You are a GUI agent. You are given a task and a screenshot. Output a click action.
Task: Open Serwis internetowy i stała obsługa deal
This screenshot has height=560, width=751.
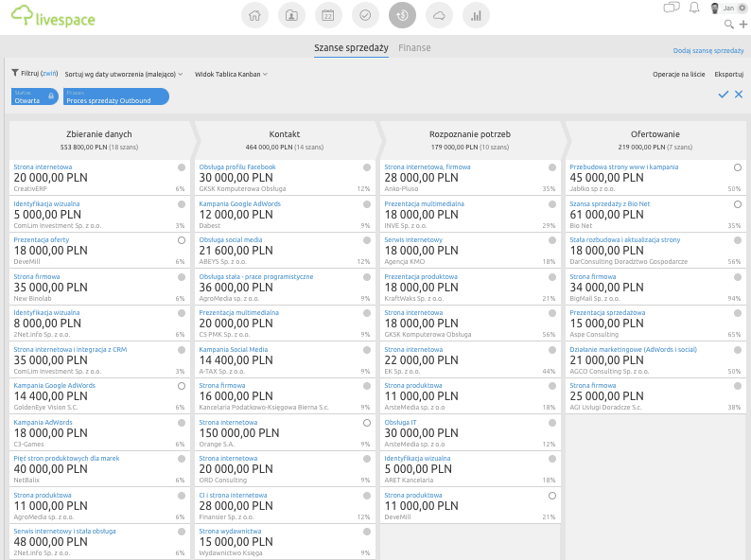[64, 532]
